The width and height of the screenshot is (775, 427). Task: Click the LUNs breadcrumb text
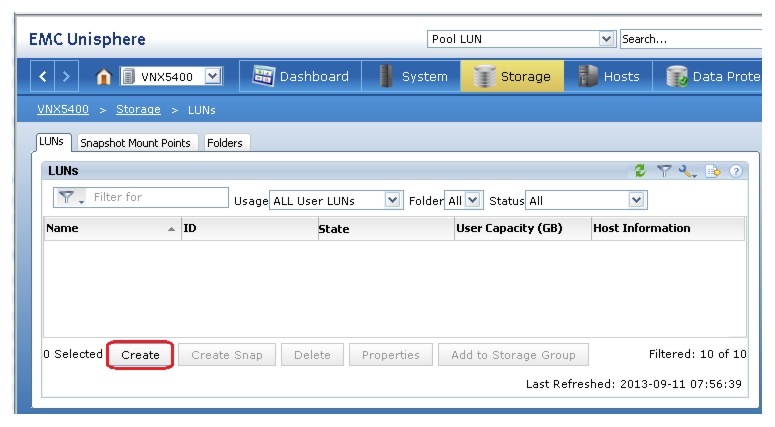coord(202,110)
